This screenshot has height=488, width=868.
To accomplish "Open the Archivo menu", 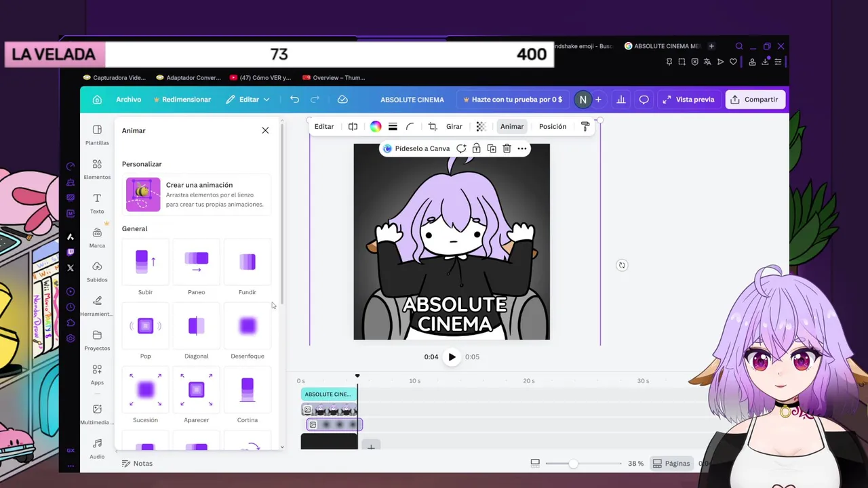I will coord(128,100).
